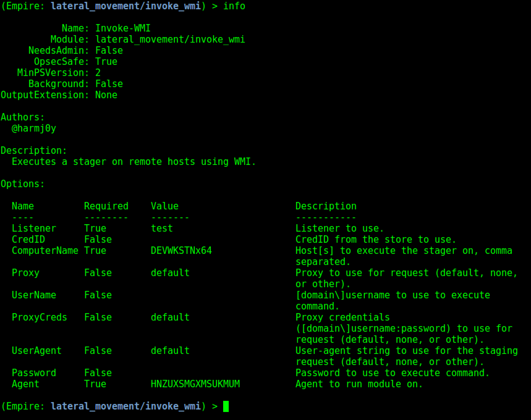
Task: Click the UserName option name
Action: point(34,295)
